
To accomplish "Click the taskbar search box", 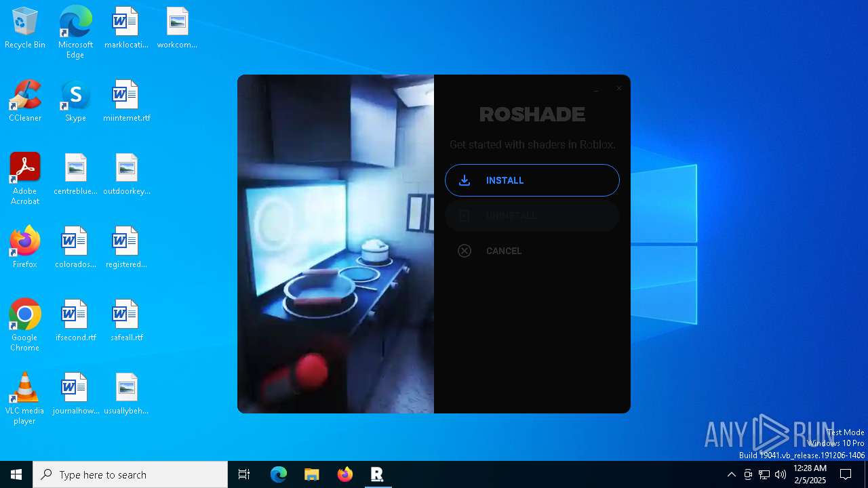I will tap(130, 474).
